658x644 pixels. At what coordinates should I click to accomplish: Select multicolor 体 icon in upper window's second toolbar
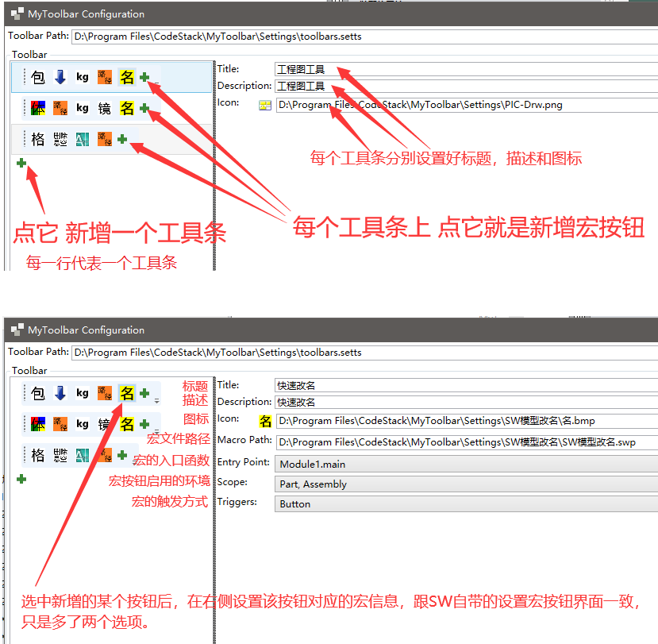[38, 108]
